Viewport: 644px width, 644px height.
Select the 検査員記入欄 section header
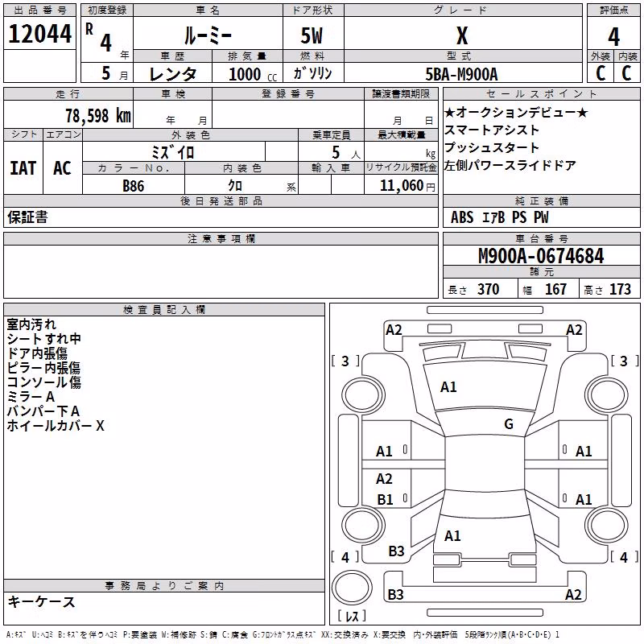point(164,310)
